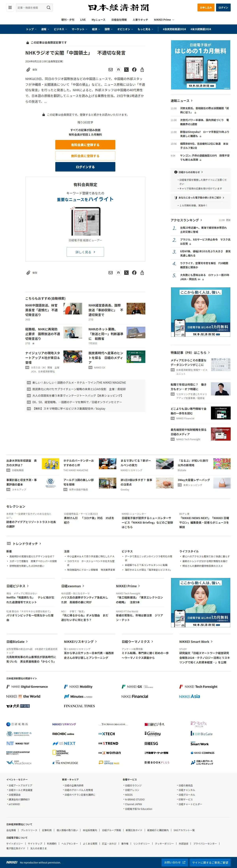This screenshot has height=868, width=237.
Task: Open FINANCIAL TIMES logo link
Action: (x=79, y=706)
